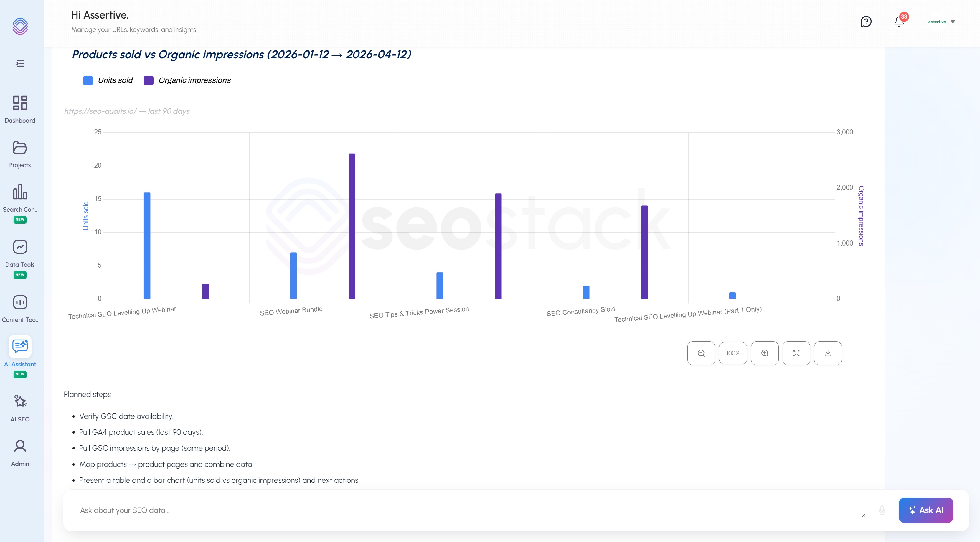Download the chart image
980x542 pixels.
click(x=828, y=353)
